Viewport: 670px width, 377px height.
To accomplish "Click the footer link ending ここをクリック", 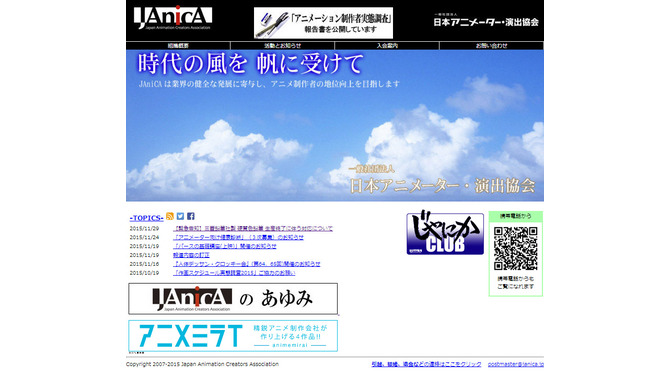I will 426,364.
